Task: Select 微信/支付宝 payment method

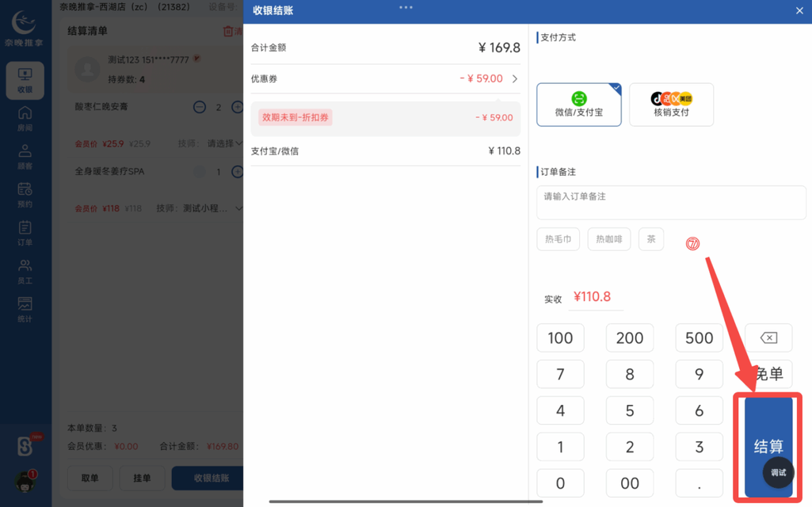Action: click(579, 104)
